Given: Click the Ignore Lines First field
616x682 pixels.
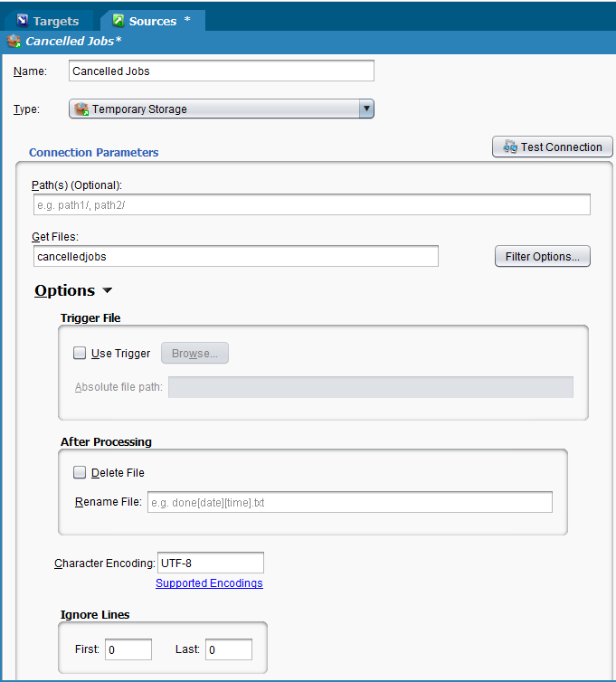Looking at the screenshot, I should 128,649.
